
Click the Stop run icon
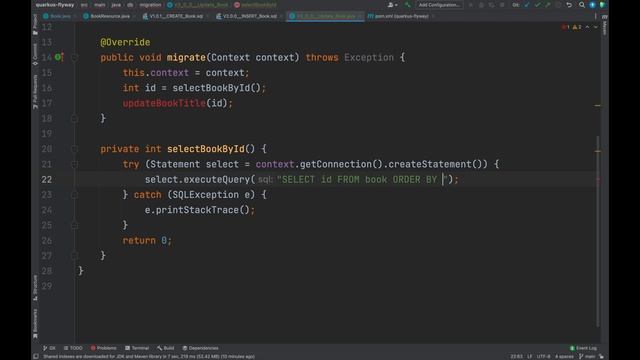click(x=502, y=5)
